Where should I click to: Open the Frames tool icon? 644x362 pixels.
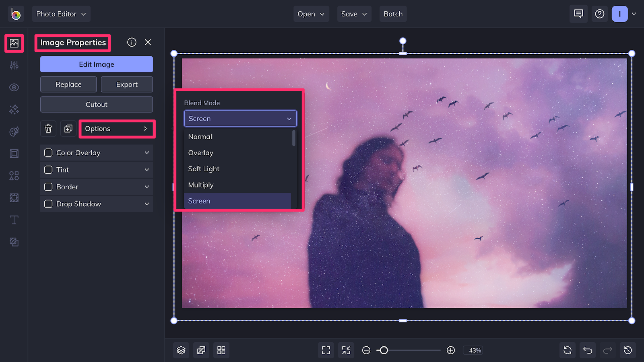click(x=14, y=153)
